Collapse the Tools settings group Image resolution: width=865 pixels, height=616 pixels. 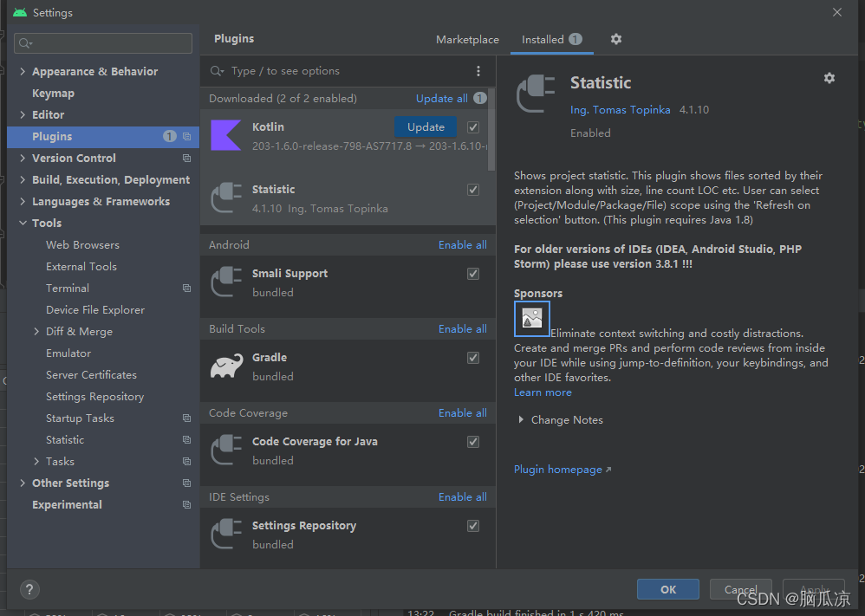[x=23, y=224]
